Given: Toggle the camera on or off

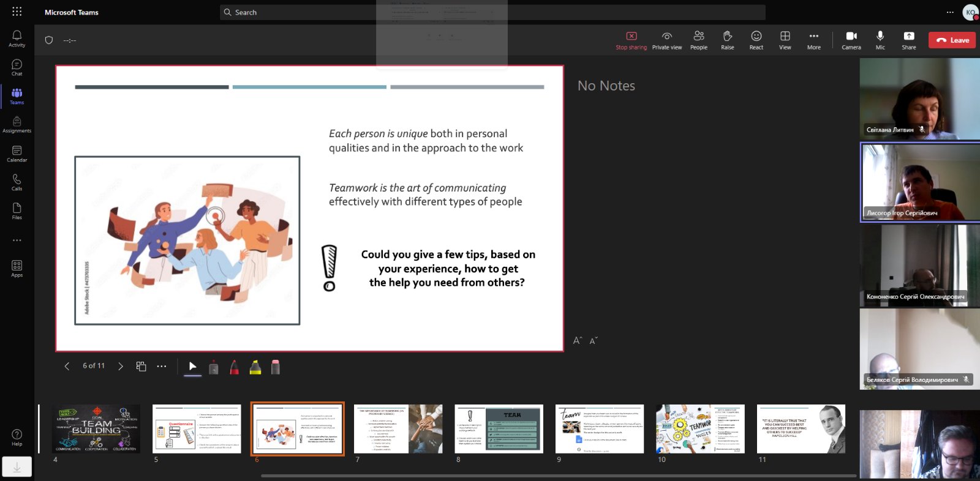Looking at the screenshot, I should (851, 40).
